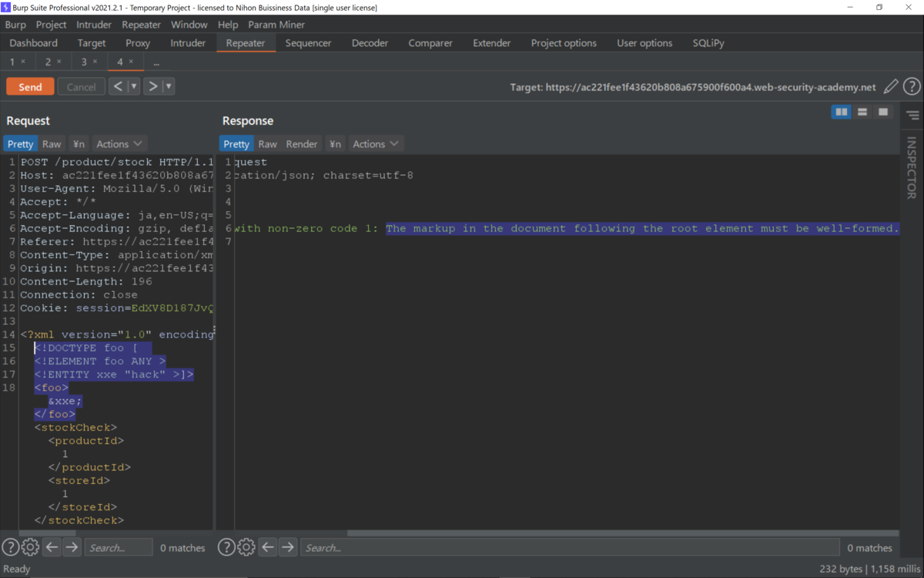
Task: Toggle Response \n non-printable characters
Action: [335, 144]
